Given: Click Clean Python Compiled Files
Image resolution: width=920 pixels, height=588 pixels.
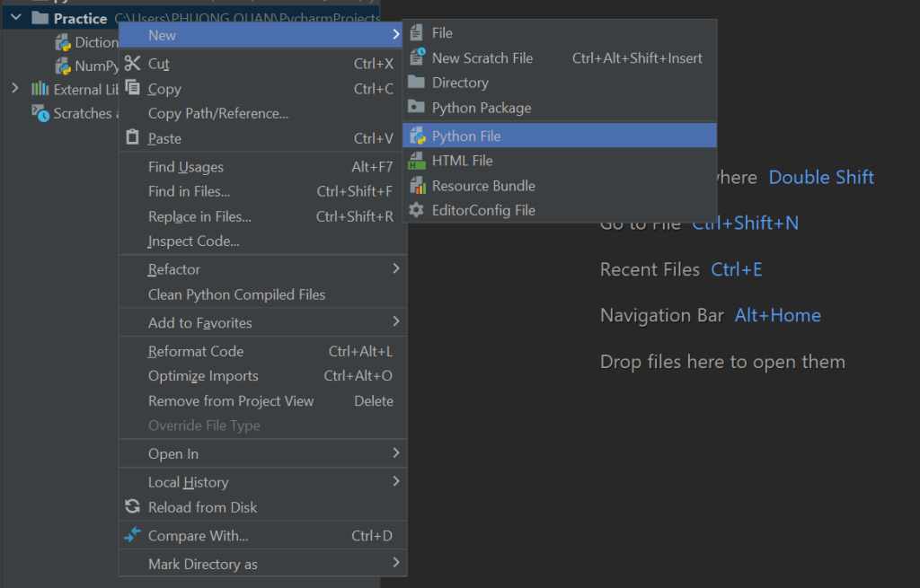Looking at the screenshot, I should pyautogui.click(x=237, y=294).
